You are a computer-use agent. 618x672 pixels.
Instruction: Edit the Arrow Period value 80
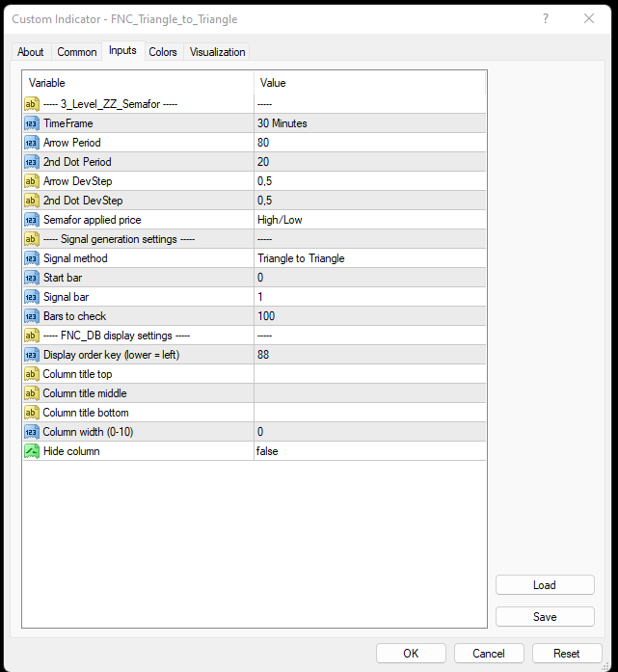click(x=370, y=143)
